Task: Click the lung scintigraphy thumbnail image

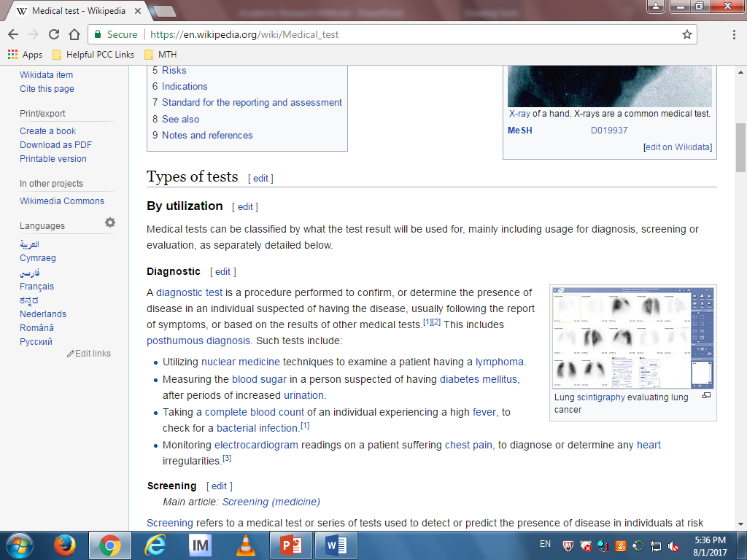Action: [x=632, y=337]
